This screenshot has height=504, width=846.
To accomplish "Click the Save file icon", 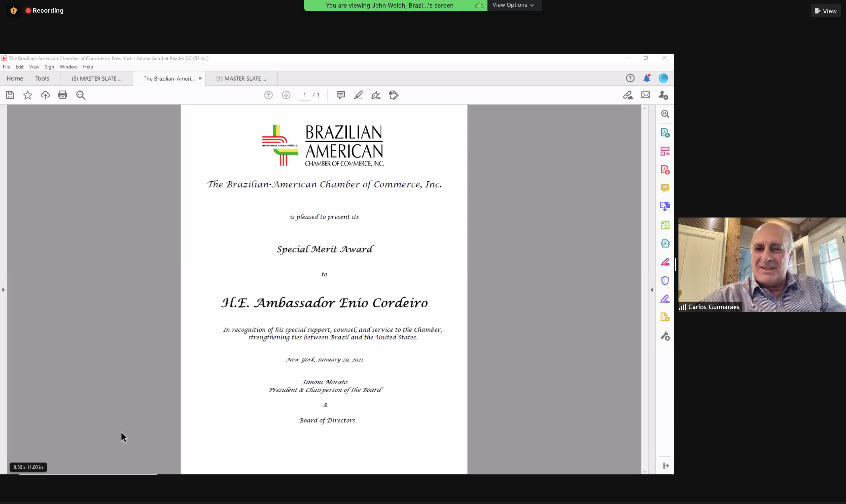I will [10, 95].
